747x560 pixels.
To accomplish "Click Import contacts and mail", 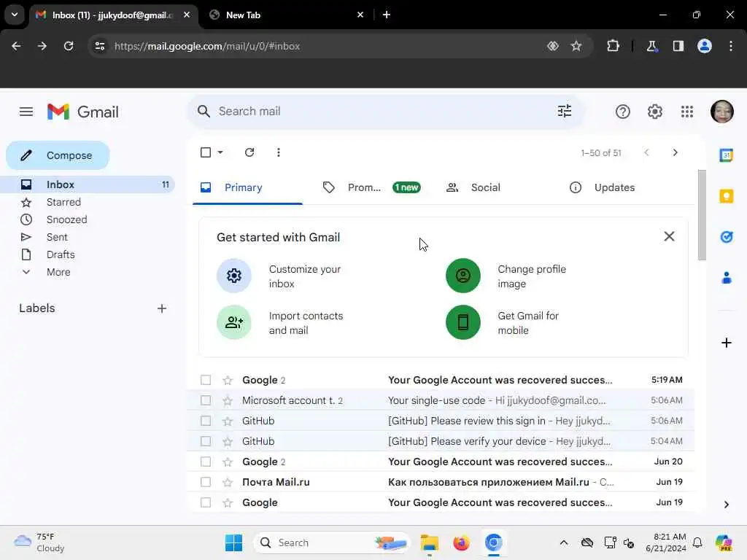I will pyautogui.click(x=281, y=323).
